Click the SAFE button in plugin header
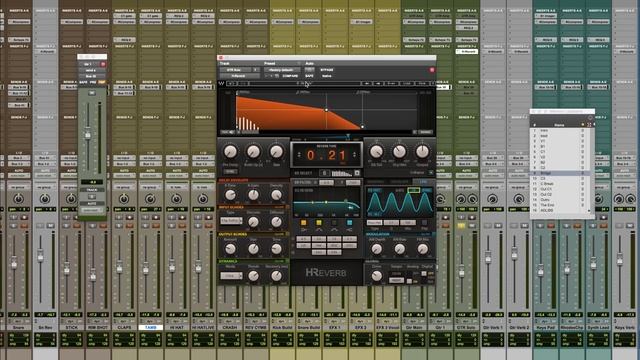This screenshot has width=640, height=360. tap(309, 76)
